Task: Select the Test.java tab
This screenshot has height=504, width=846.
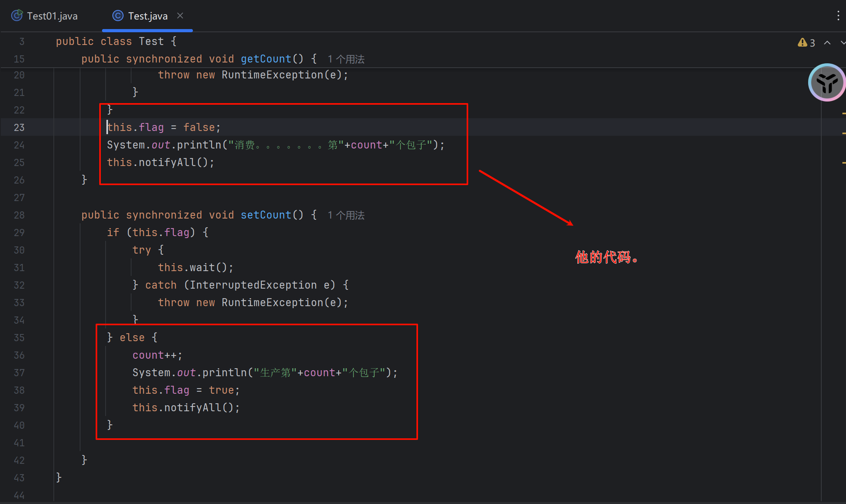Action: click(147, 16)
